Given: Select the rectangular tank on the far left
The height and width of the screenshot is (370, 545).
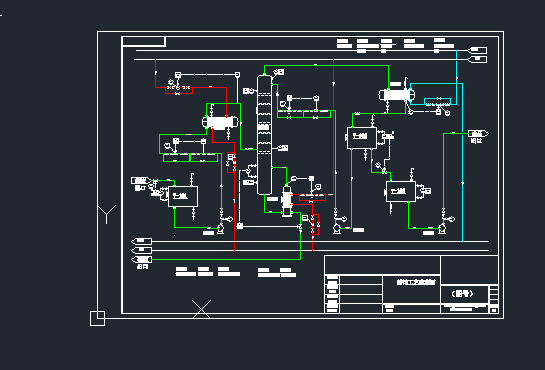Looking at the screenshot, I should (183, 197).
